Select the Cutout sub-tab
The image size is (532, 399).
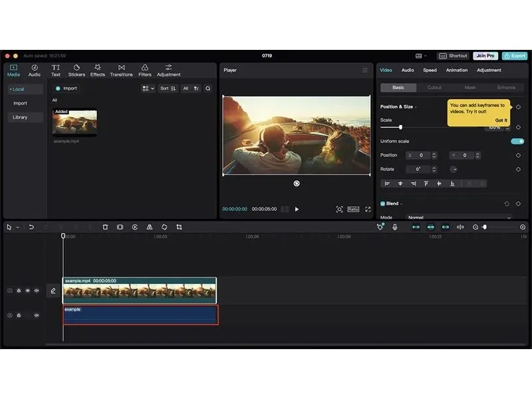coord(434,88)
